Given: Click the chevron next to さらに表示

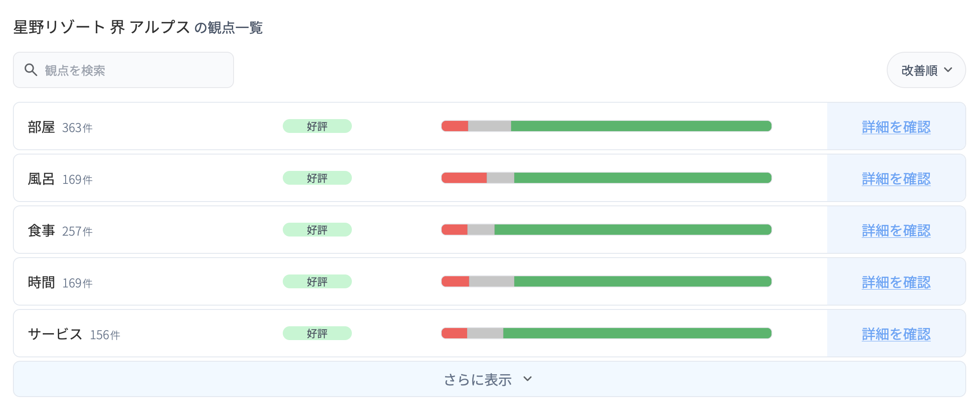Looking at the screenshot, I should pos(527,380).
